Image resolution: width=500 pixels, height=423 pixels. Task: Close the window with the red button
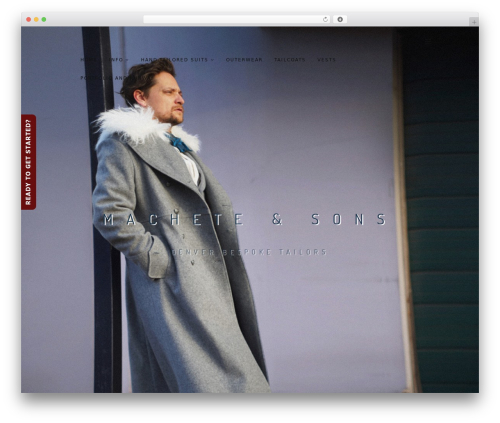pos(29,19)
